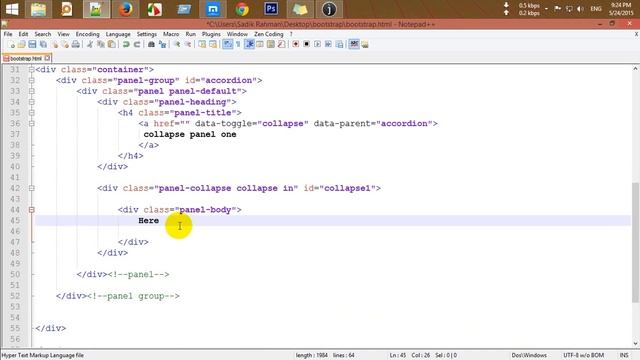Open the Plugins menu
Image resolution: width=640 pixels, height=360 pixels.
pos(211,34)
